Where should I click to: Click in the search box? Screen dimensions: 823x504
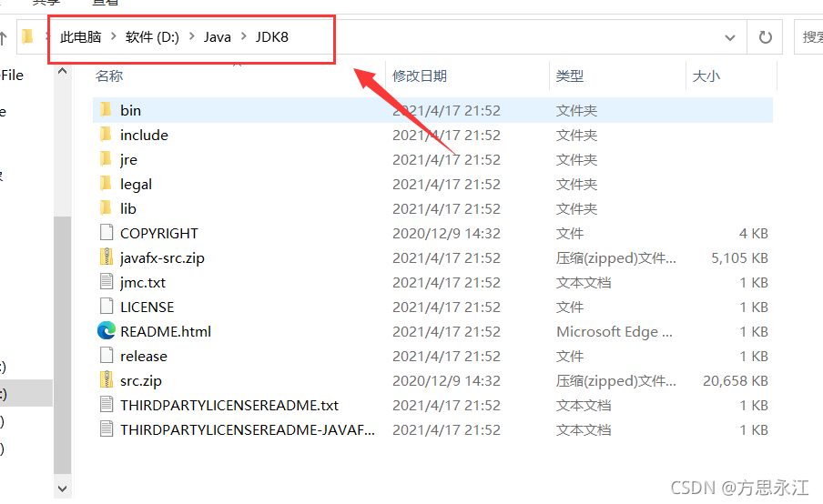pos(808,37)
